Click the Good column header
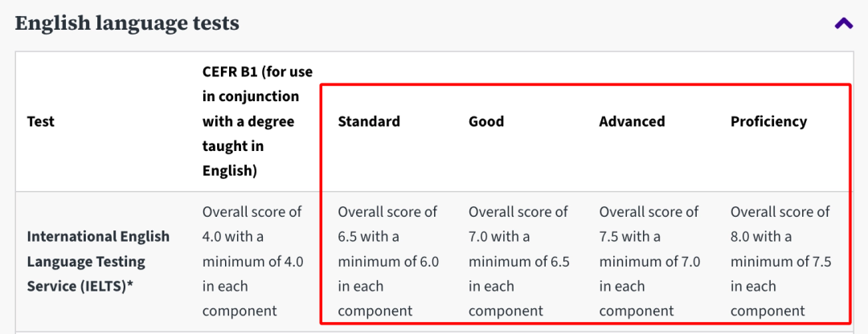This screenshot has width=868, height=334. coord(486,122)
